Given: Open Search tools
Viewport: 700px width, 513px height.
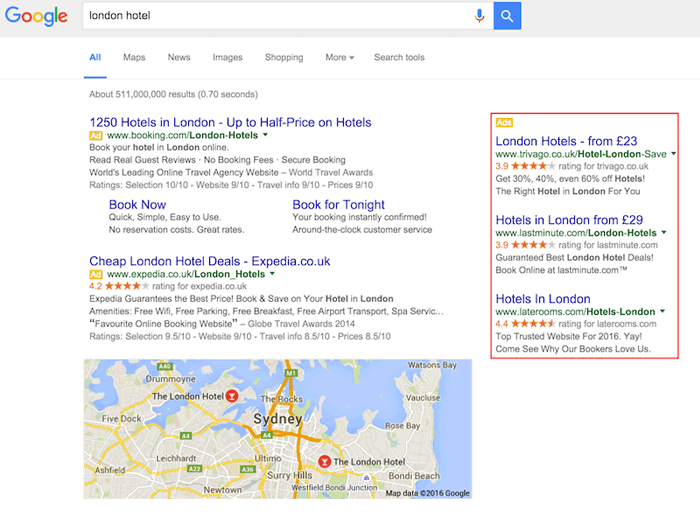Looking at the screenshot, I should (x=399, y=58).
